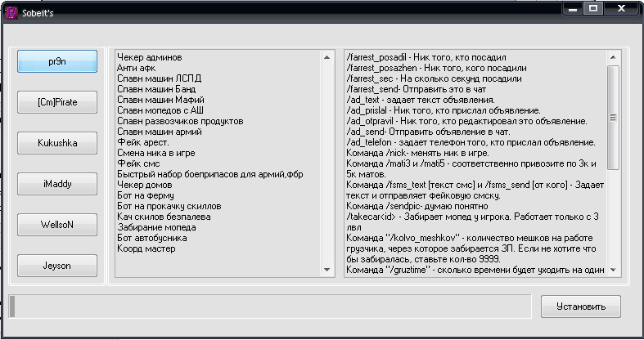Select 'Анти афк' list entry
The image size is (644, 340).
coord(136,68)
